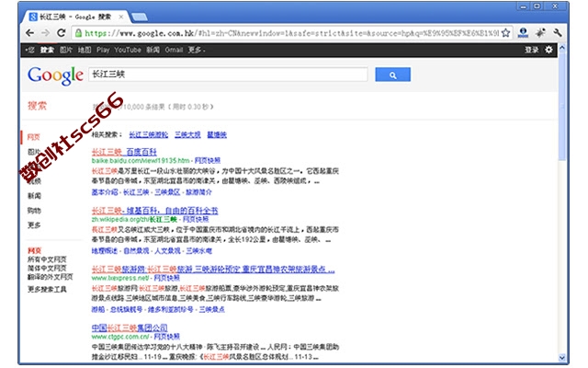Open 地图 in the black top bar
This screenshot has width=588, height=368.
click(85, 50)
